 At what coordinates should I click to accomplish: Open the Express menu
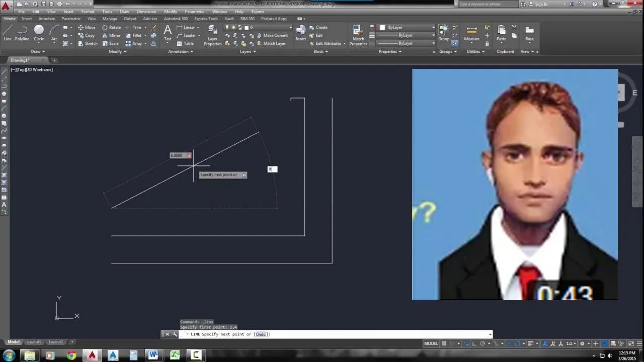tap(258, 12)
